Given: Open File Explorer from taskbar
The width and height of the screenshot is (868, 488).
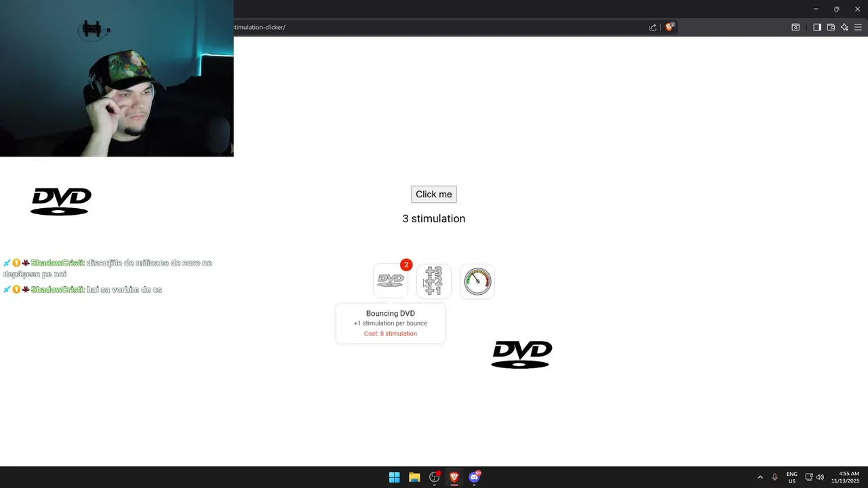Looking at the screenshot, I should (414, 477).
